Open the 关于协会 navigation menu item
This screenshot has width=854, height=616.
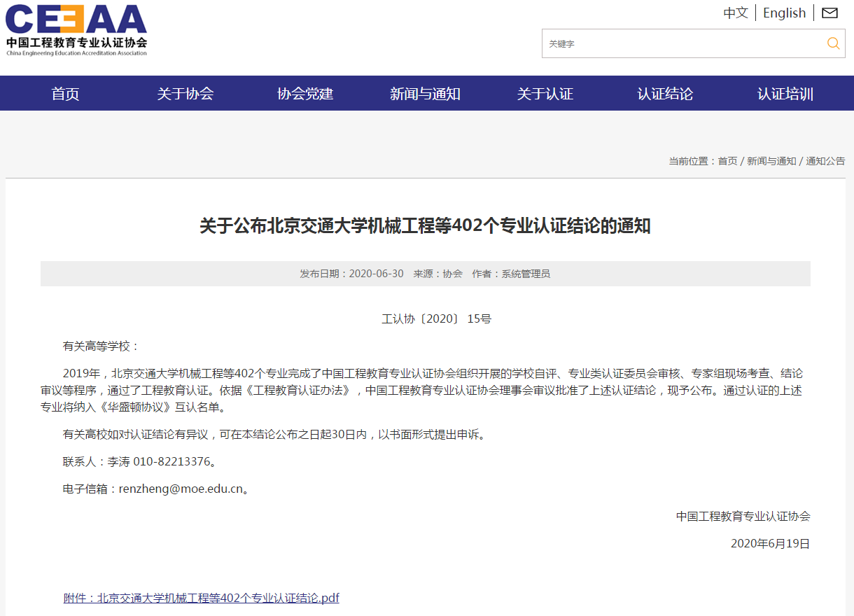click(x=185, y=92)
